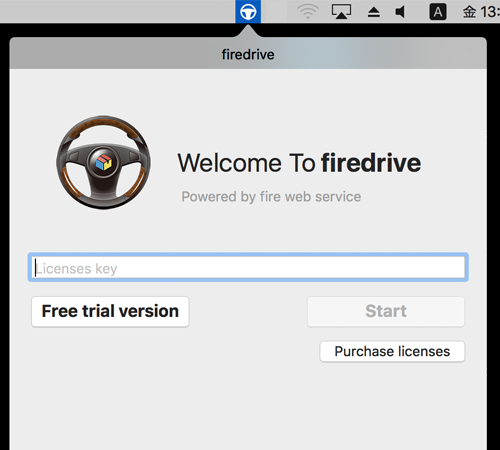This screenshot has height=450, width=500.
Task: Open the AirPlay display menu
Action: [x=341, y=12]
